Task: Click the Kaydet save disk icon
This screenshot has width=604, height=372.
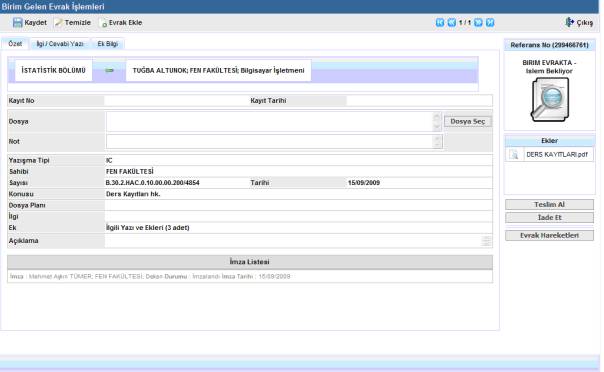Action: (17, 23)
